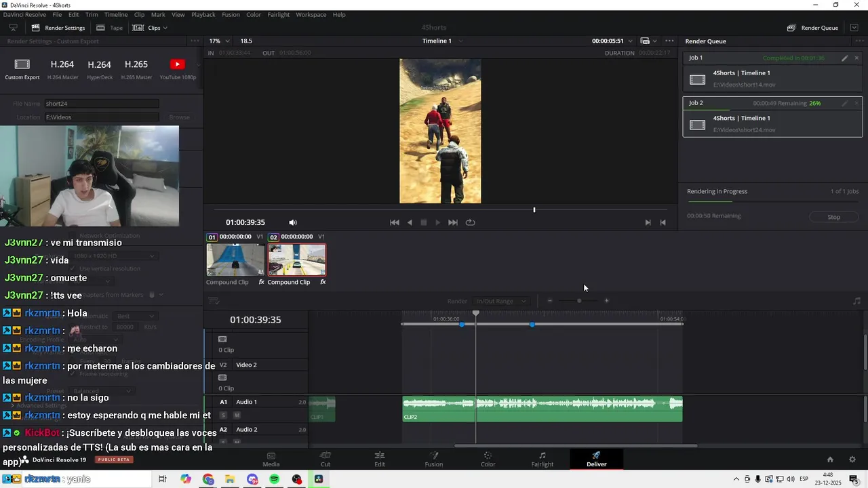Open Render Settings panel three-dot menu
Viewport: 868px width, 488px height.
pyautogui.click(x=195, y=41)
